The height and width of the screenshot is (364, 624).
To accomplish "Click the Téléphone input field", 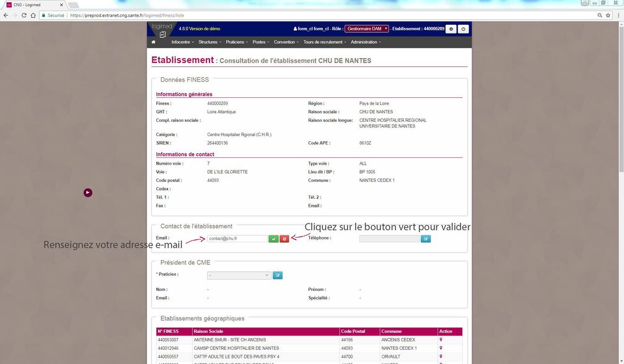I will pyautogui.click(x=389, y=239).
